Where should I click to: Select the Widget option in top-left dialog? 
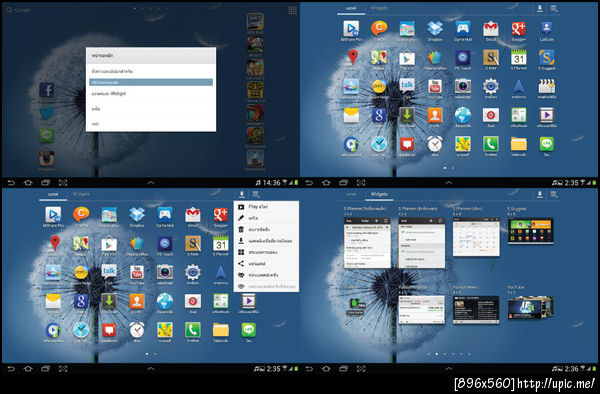(151, 94)
